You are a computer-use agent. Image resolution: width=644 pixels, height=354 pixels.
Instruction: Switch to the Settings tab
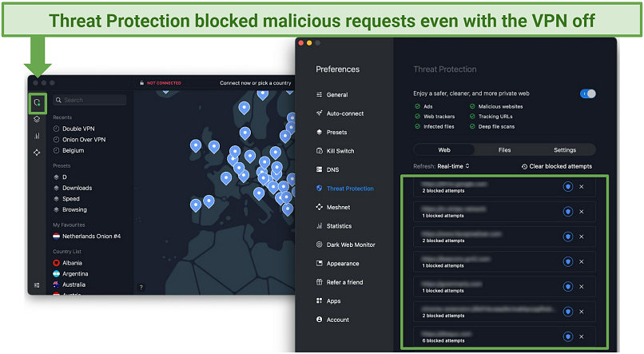pos(565,150)
